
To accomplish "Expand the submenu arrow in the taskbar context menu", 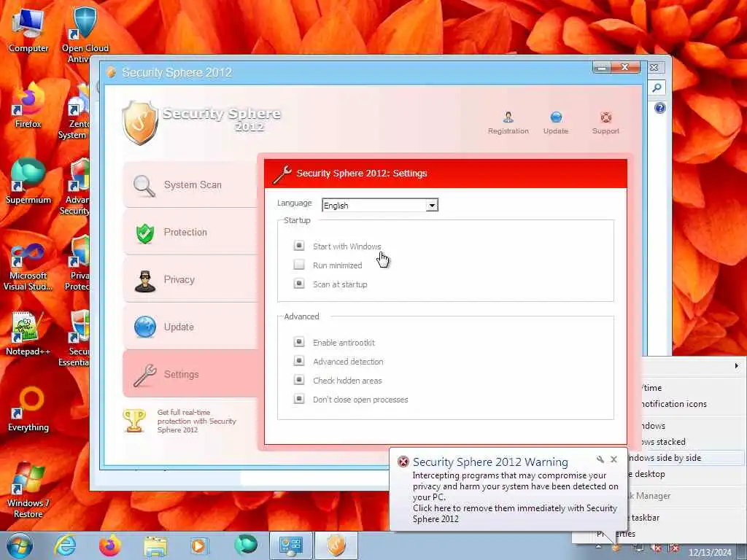I will pos(737,366).
